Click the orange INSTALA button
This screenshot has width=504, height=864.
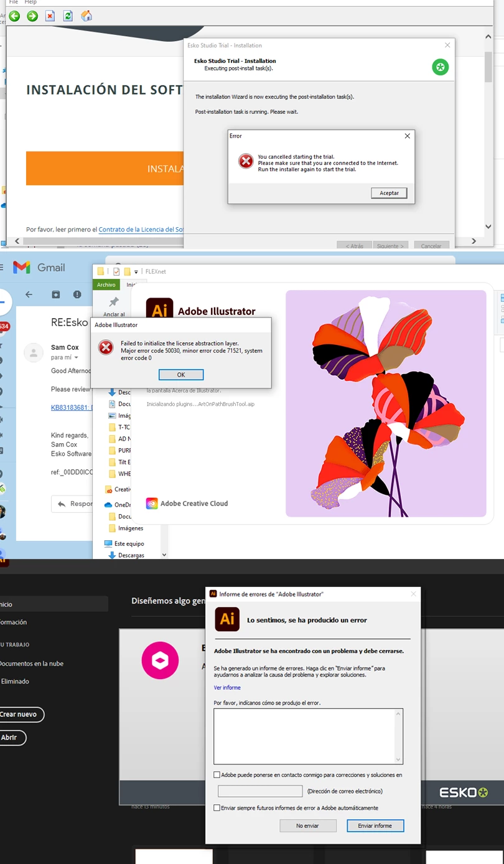[105, 168]
